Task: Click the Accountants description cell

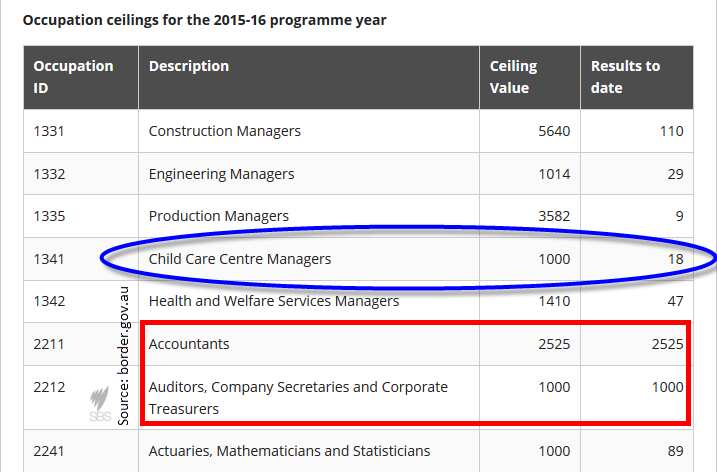Action: coord(189,344)
